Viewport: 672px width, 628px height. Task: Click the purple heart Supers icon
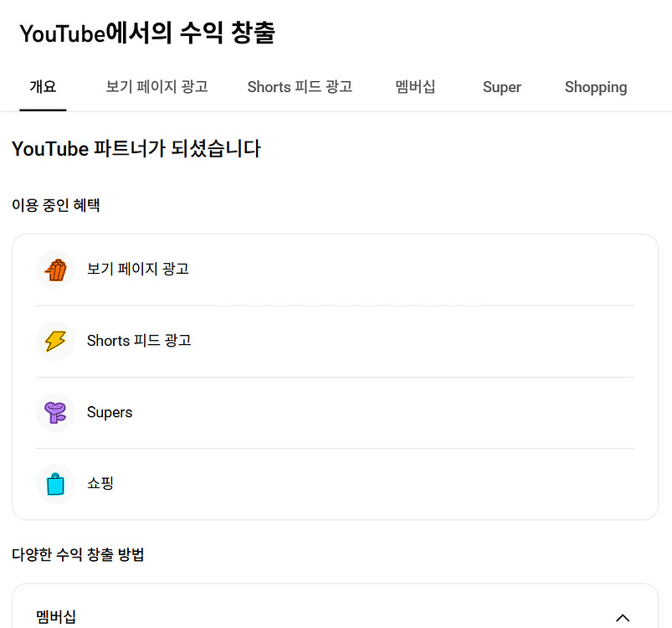point(55,412)
